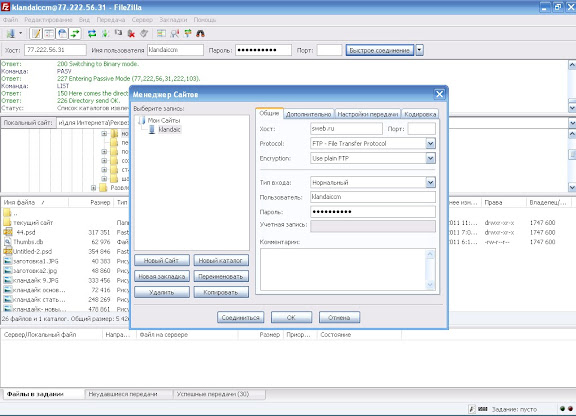Click the Untitled-2.psd file icon
576x416 pixels.
point(8,251)
